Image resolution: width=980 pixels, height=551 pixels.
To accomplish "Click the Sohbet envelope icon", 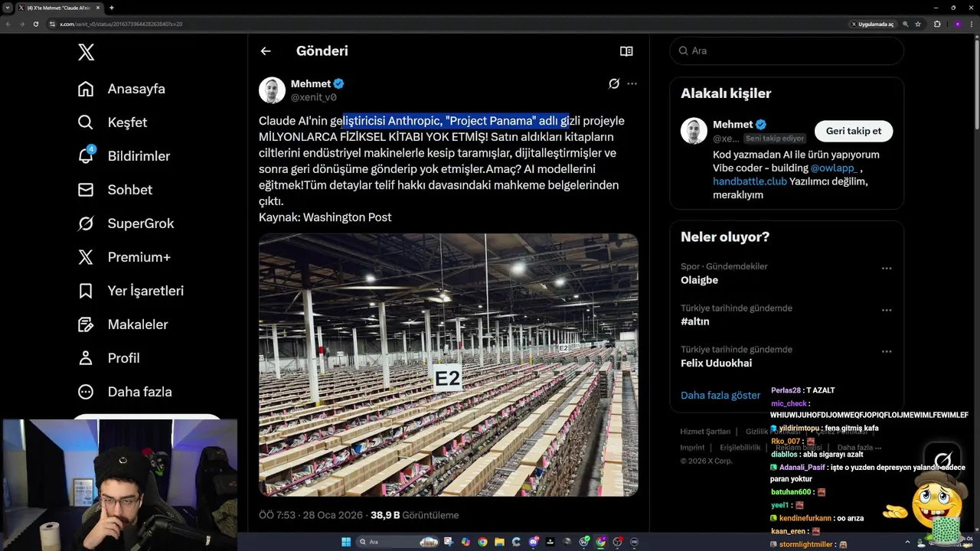I will (86, 190).
